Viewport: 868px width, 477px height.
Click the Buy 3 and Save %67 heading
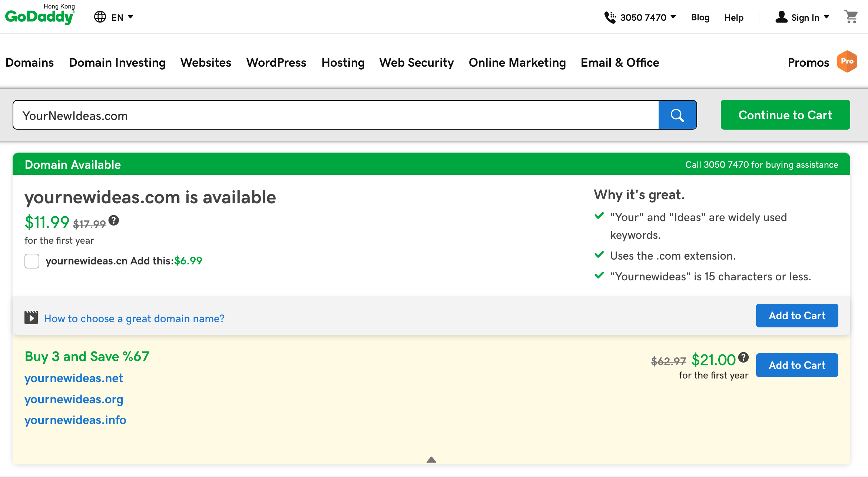click(87, 356)
